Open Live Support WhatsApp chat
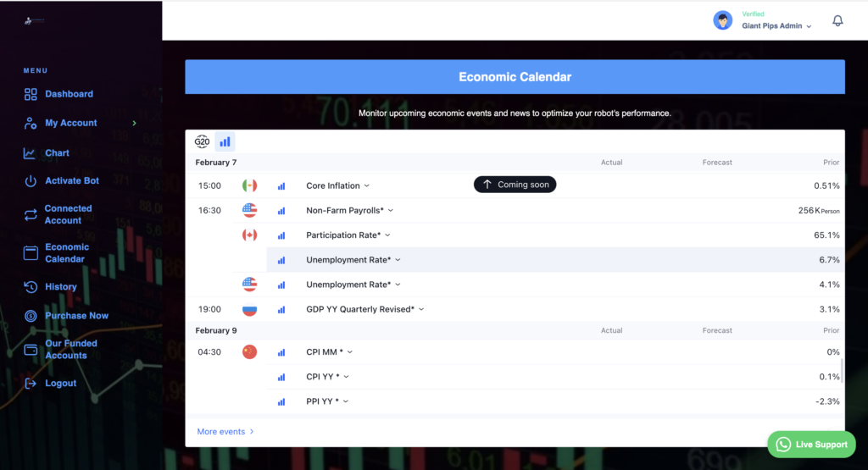 pyautogui.click(x=811, y=445)
